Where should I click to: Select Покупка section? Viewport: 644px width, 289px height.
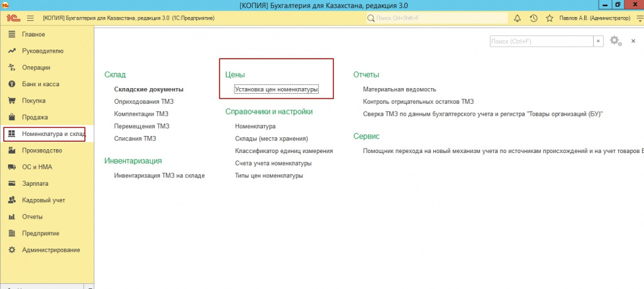pyautogui.click(x=34, y=101)
